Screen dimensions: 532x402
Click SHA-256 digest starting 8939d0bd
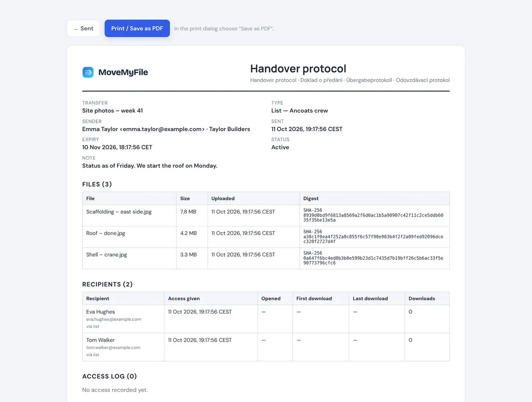(x=373, y=215)
